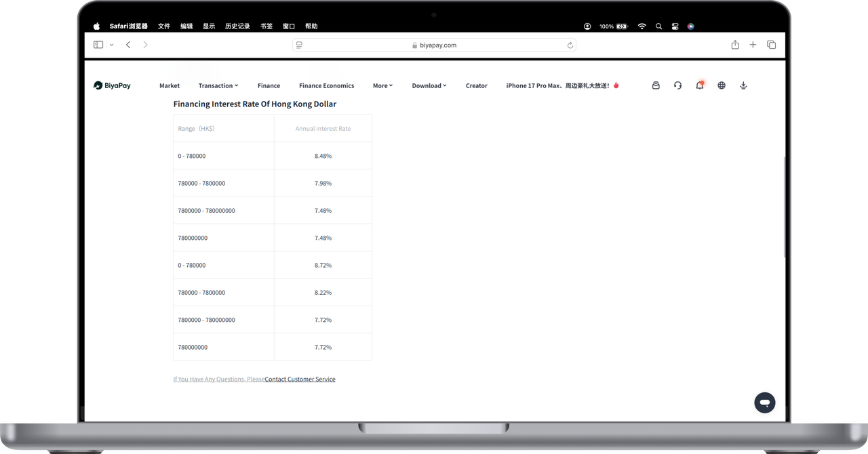Show the Safari tab overview
Image resolution: width=868 pixels, height=454 pixels.
click(x=771, y=45)
